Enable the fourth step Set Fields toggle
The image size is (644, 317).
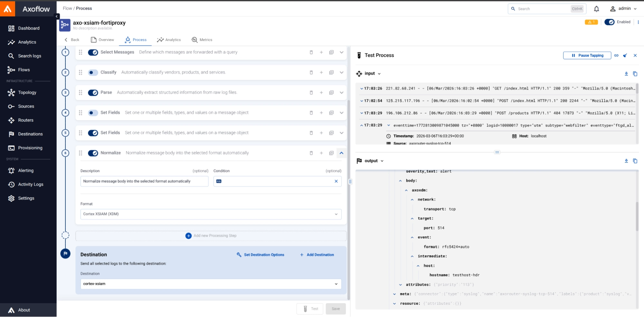pyautogui.click(x=93, y=113)
